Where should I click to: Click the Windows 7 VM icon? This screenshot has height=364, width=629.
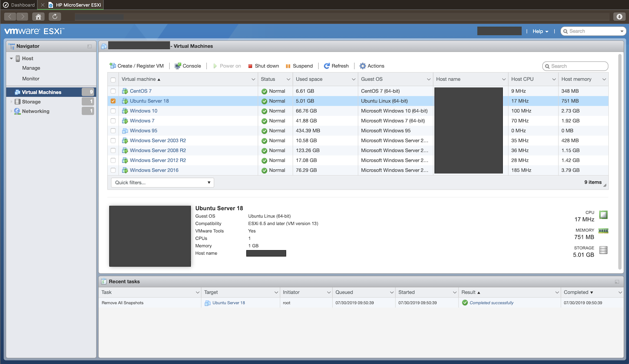[125, 121]
